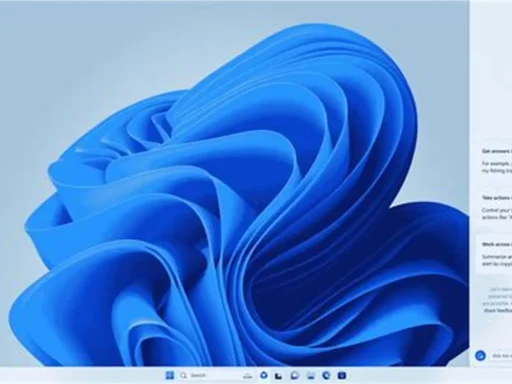
Task: Click the new topic button in Copilot
Action: [480, 355]
